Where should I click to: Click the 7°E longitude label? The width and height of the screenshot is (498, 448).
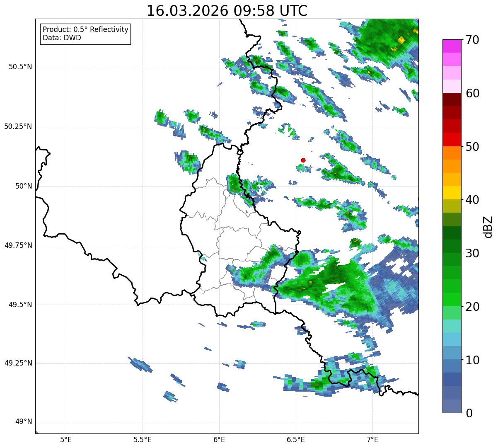pos(372,439)
